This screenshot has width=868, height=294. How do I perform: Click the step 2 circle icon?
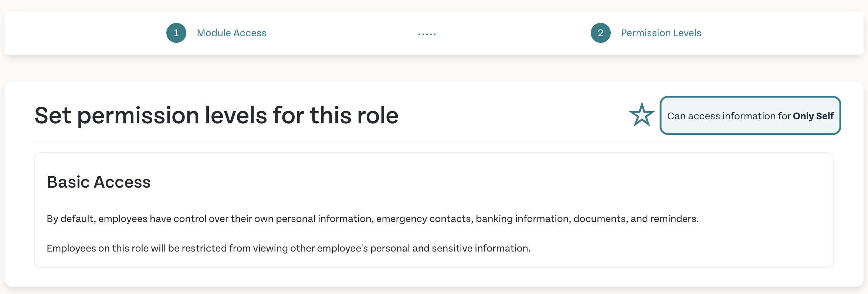[x=601, y=33]
